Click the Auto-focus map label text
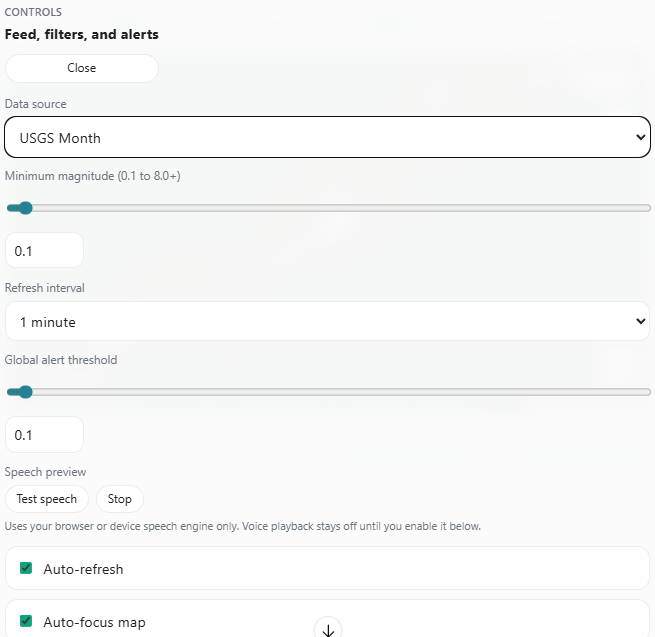 coord(94,622)
